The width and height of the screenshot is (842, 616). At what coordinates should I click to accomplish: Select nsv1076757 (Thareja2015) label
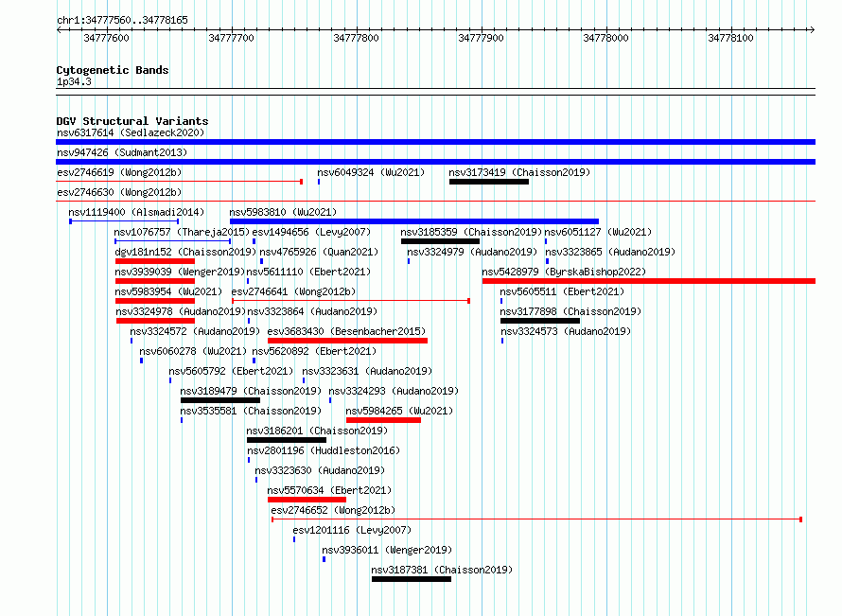tap(182, 232)
